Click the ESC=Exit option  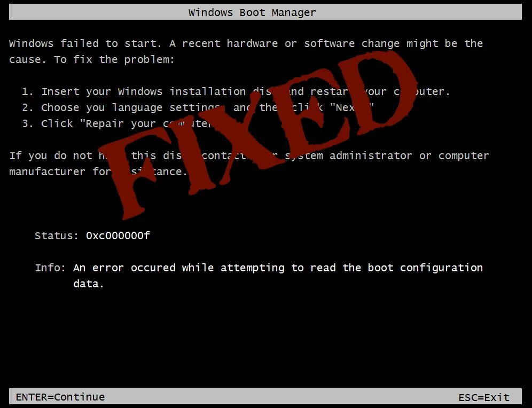(484, 397)
